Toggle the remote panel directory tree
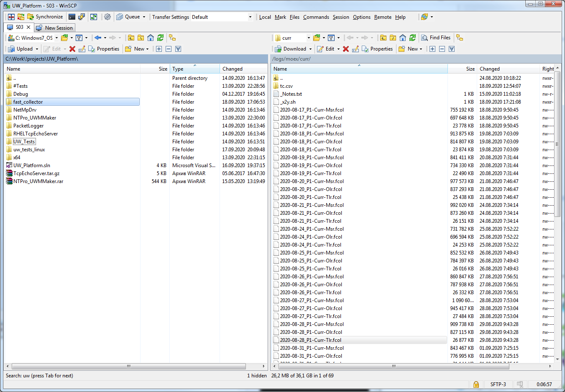Screen dimensions: 565x392 tap(460, 38)
